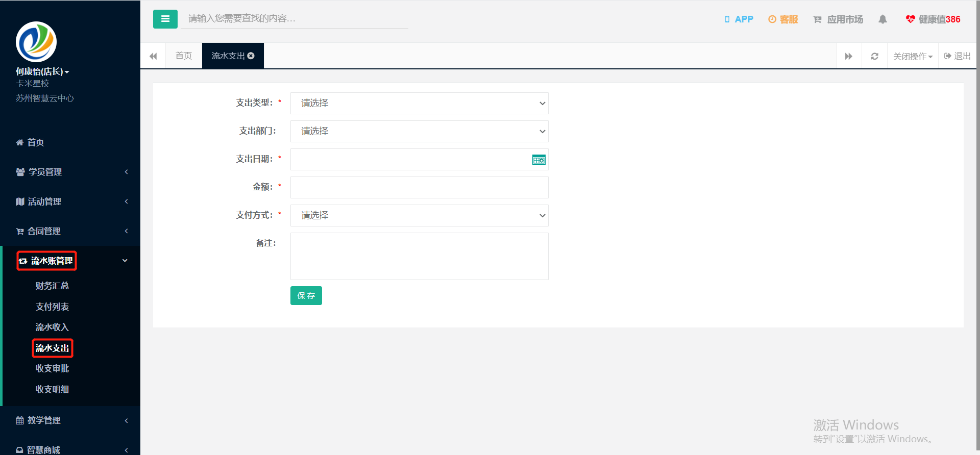Open the 支出部门 dropdown

[x=420, y=131]
